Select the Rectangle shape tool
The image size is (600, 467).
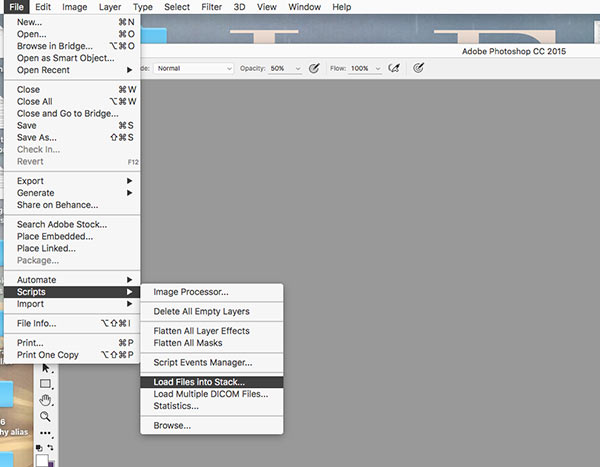tap(46, 384)
